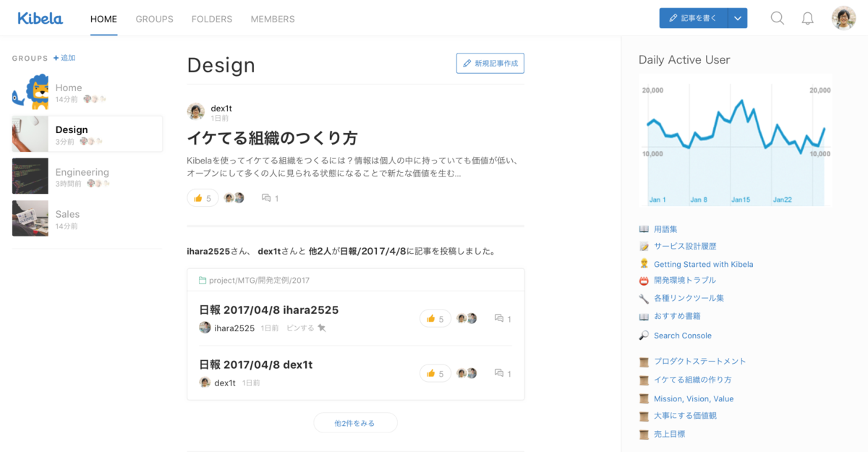Expand the dropdown arrow beside 記事を書く
The height and width of the screenshot is (452, 868).
click(737, 18)
